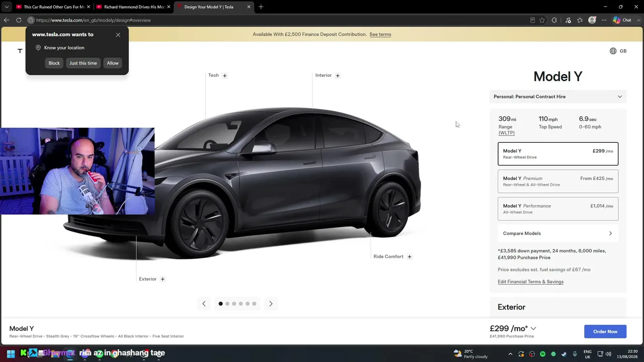Show the previous car image
Viewport: 644px width, 362px height.
[204, 304]
